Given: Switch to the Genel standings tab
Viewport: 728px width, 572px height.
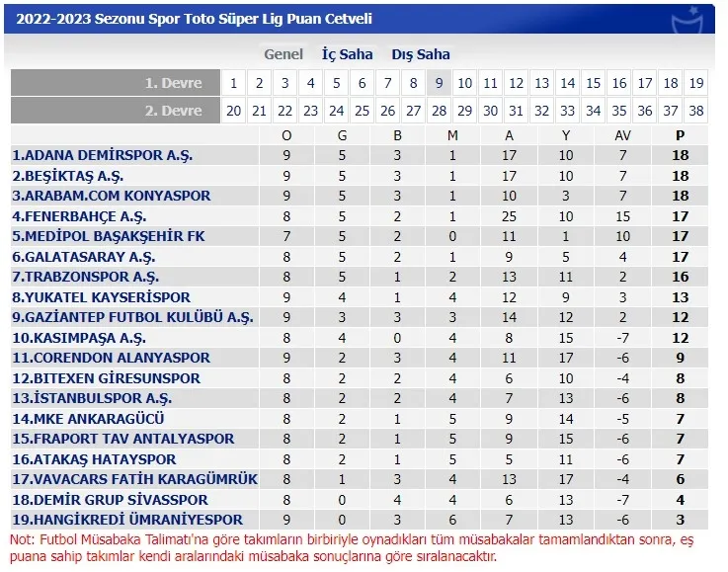Looking at the screenshot, I should (283, 54).
